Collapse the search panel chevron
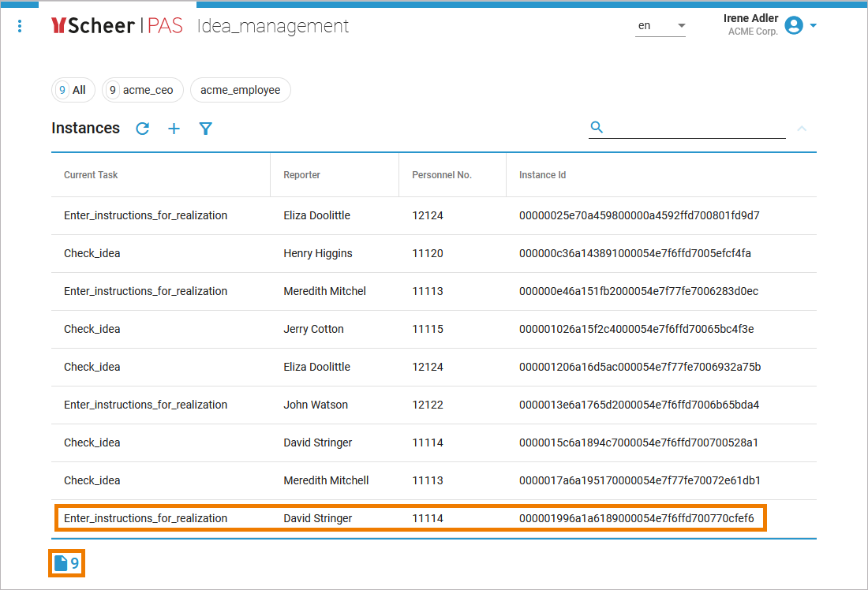Viewport: 868px width, 590px height. 802,128
